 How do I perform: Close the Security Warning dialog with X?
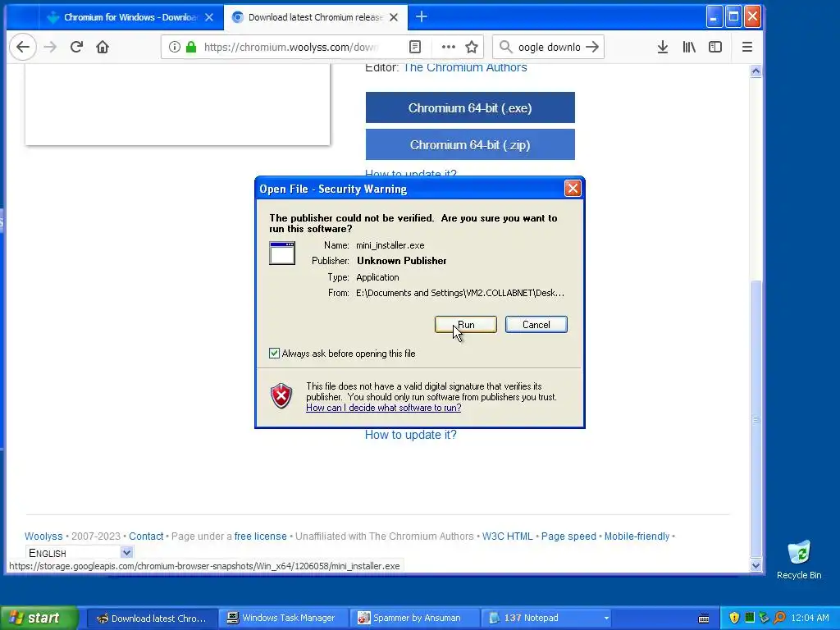[x=573, y=188]
